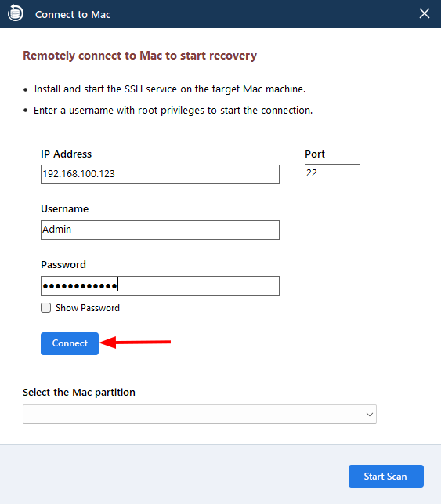Click the 'Username' label

[64, 209]
